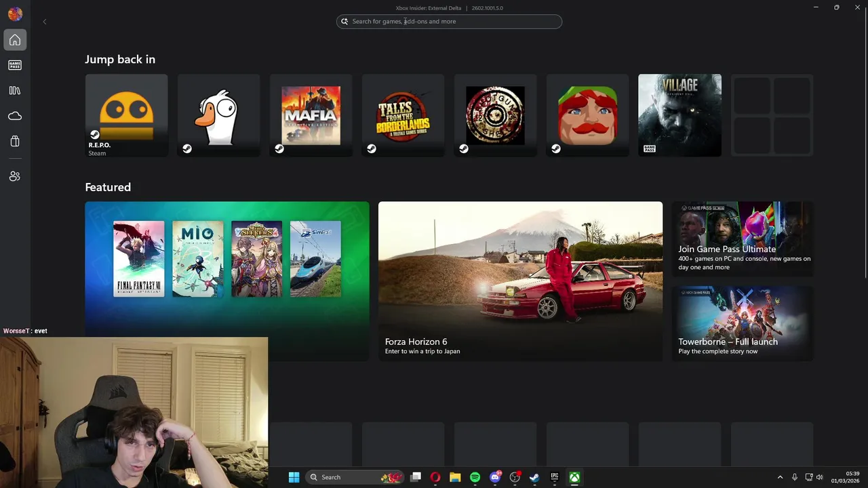Click the 'Jump back in' heading
868x488 pixels.
[x=120, y=60]
